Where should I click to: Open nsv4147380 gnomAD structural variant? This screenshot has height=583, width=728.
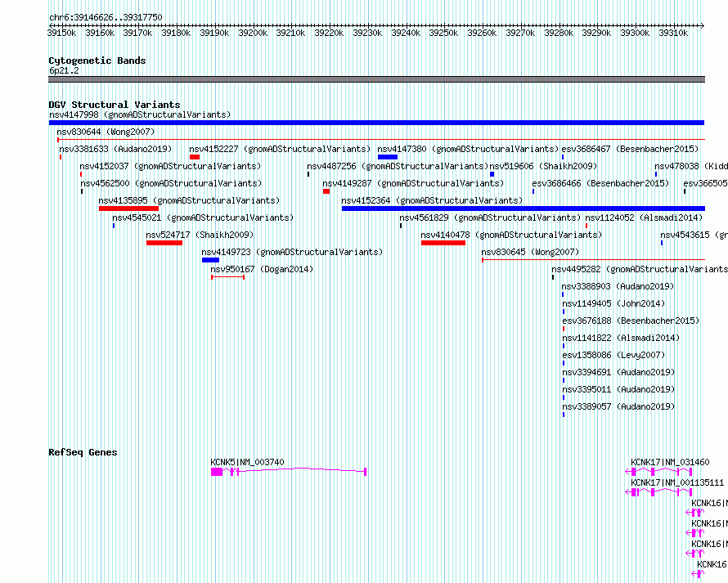[468, 149]
